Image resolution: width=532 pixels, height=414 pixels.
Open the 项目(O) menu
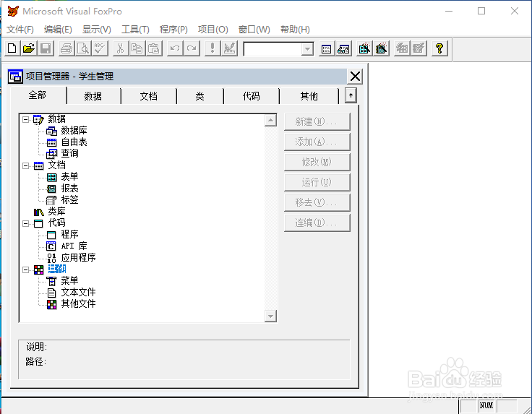tap(213, 30)
